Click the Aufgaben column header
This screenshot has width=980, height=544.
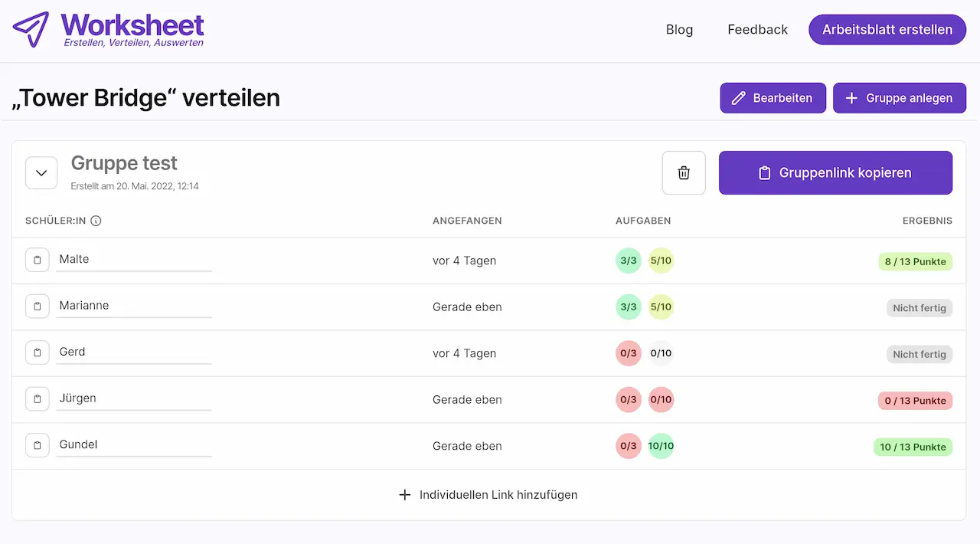pos(643,221)
